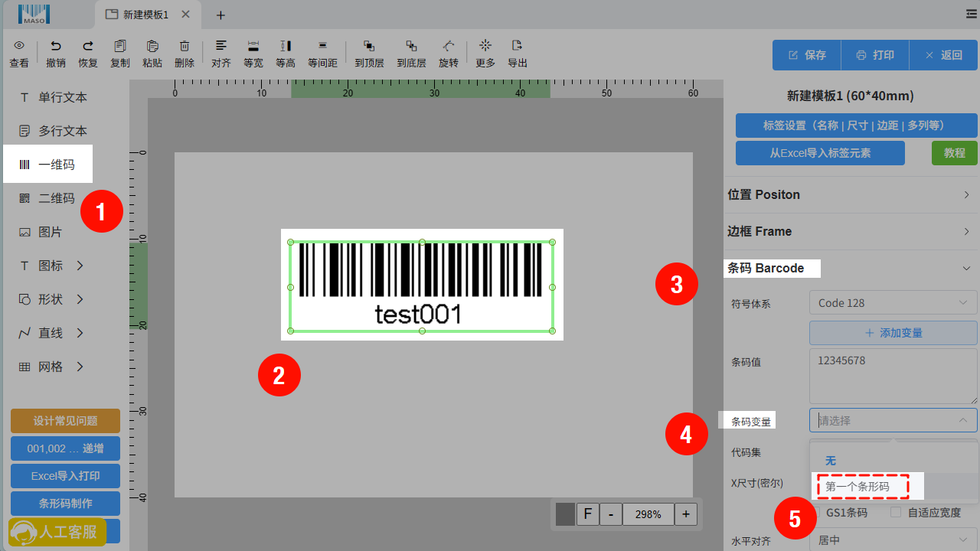
Task: Click the 添加变量 add variable button
Action: pyautogui.click(x=893, y=333)
